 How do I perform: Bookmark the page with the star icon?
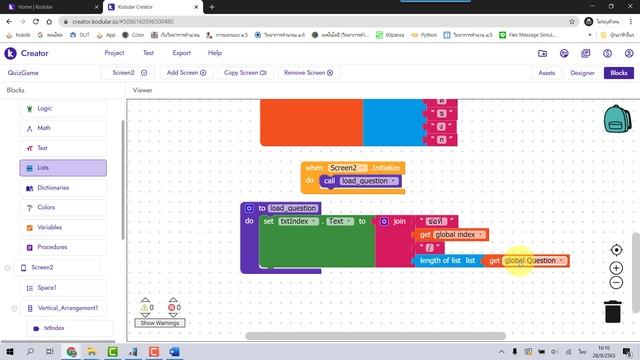[572, 22]
